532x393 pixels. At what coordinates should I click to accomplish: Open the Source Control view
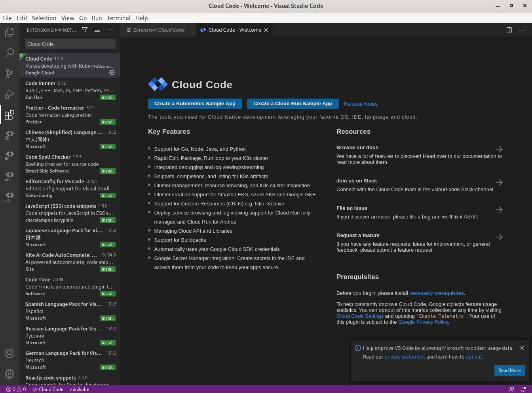pos(9,74)
